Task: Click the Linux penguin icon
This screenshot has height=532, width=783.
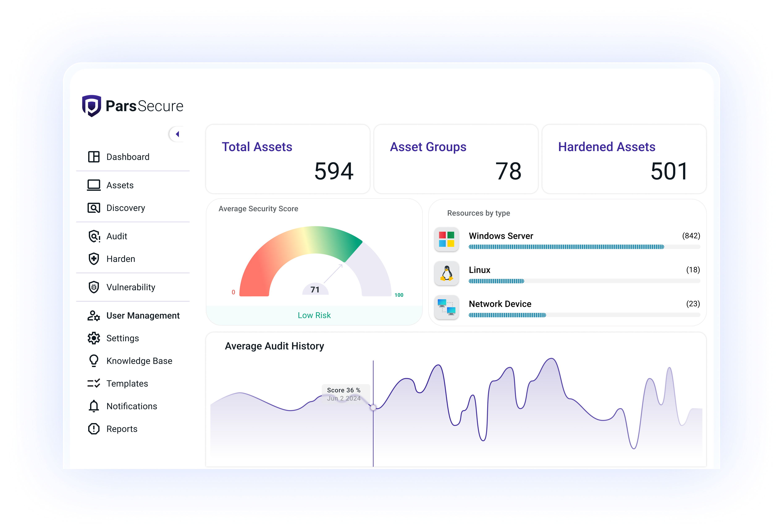Action: 446,273
